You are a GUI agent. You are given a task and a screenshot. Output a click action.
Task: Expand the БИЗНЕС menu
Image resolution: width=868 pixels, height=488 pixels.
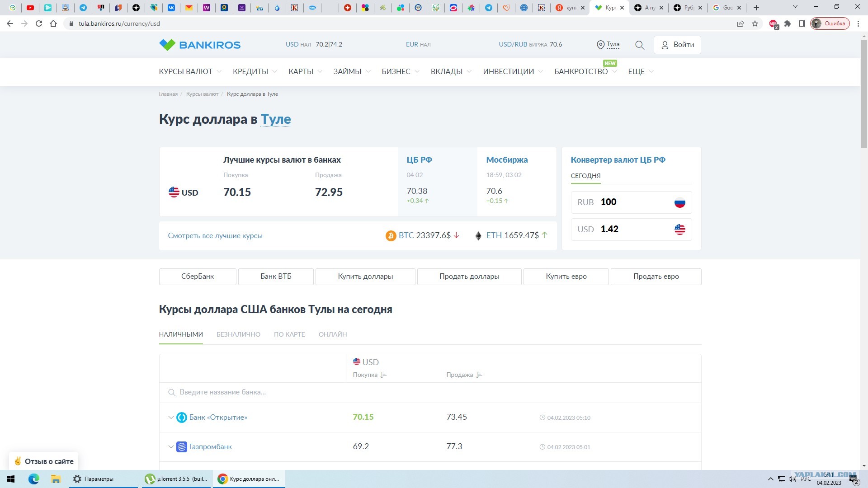(x=401, y=72)
